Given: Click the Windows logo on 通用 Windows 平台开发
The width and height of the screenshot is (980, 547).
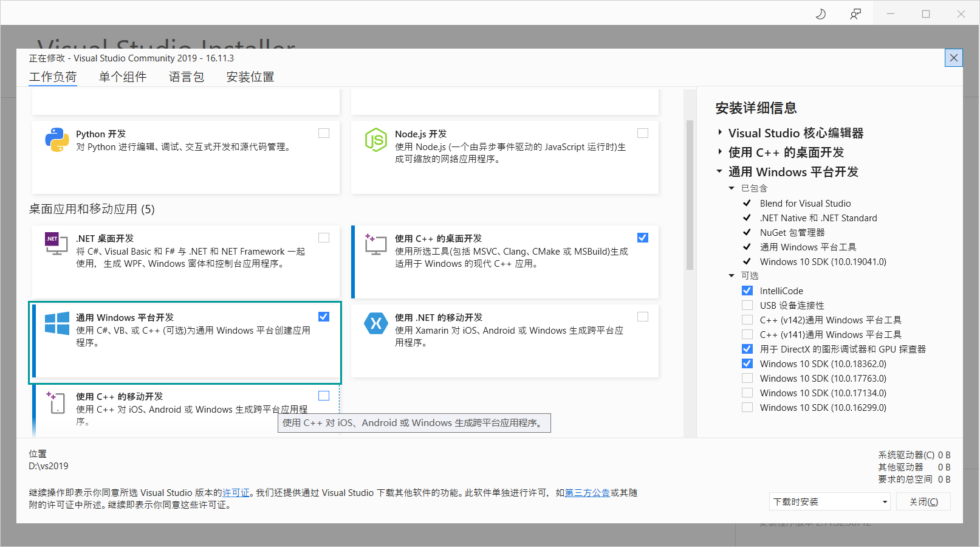Looking at the screenshot, I should click(57, 324).
